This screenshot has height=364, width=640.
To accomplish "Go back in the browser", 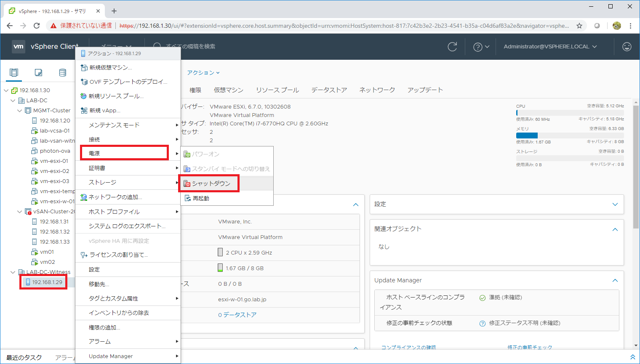I will (10, 26).
